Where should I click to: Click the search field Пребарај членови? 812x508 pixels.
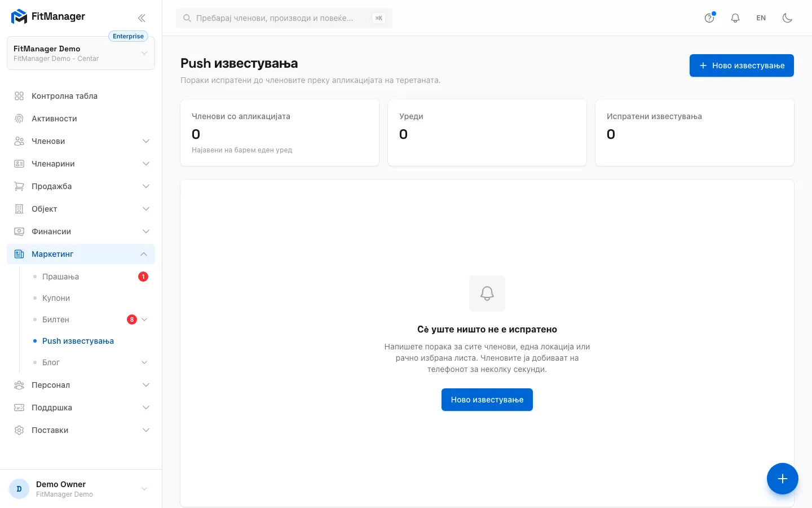click(284, 18)
